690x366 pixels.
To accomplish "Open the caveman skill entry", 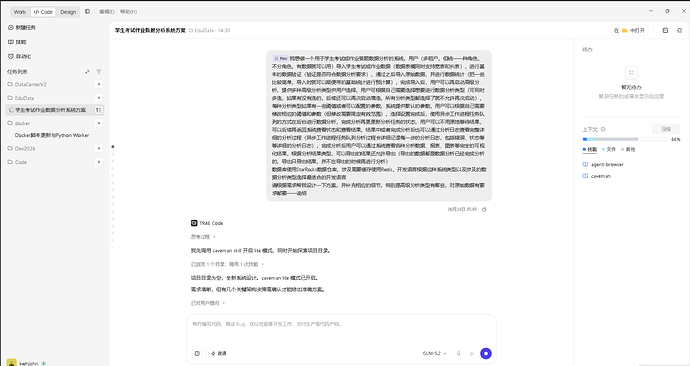I will tap(597, 176).
